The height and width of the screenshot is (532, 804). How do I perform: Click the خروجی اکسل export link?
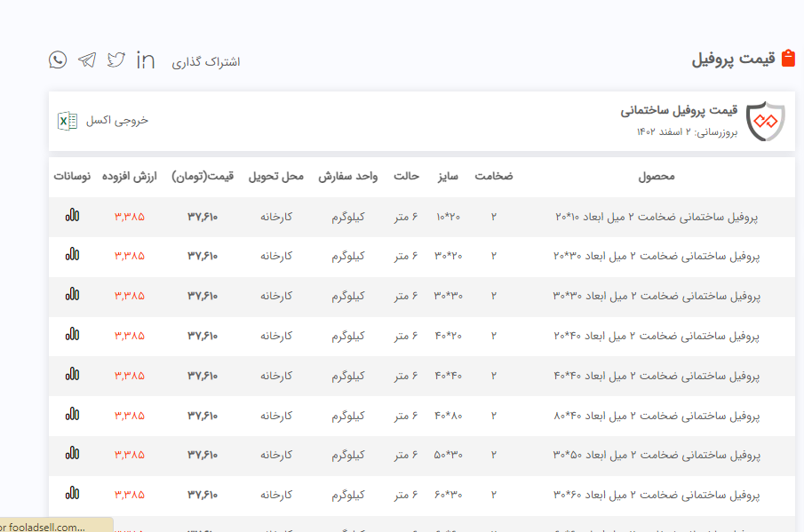117,121
